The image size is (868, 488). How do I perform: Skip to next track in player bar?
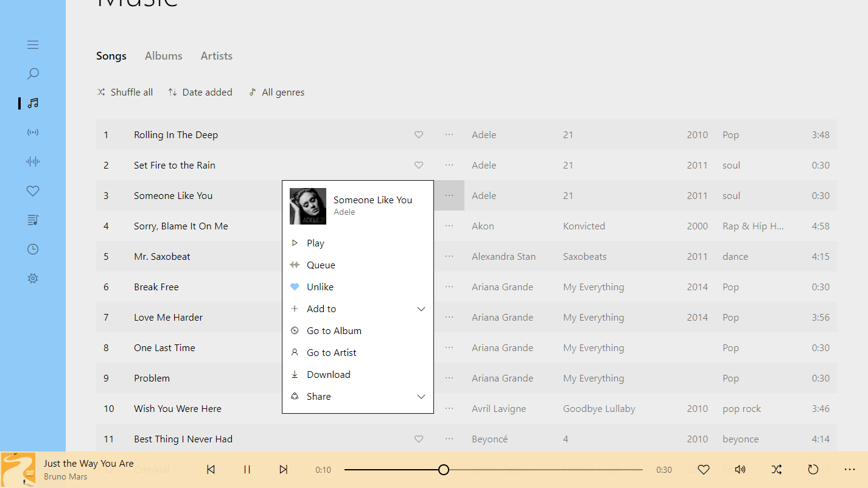[284, 469]
